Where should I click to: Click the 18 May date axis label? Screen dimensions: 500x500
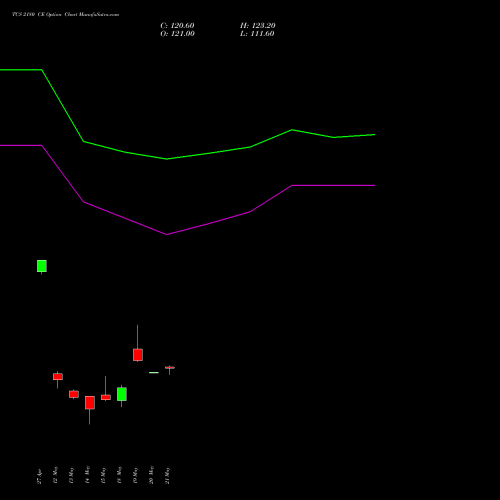[119, 475]
